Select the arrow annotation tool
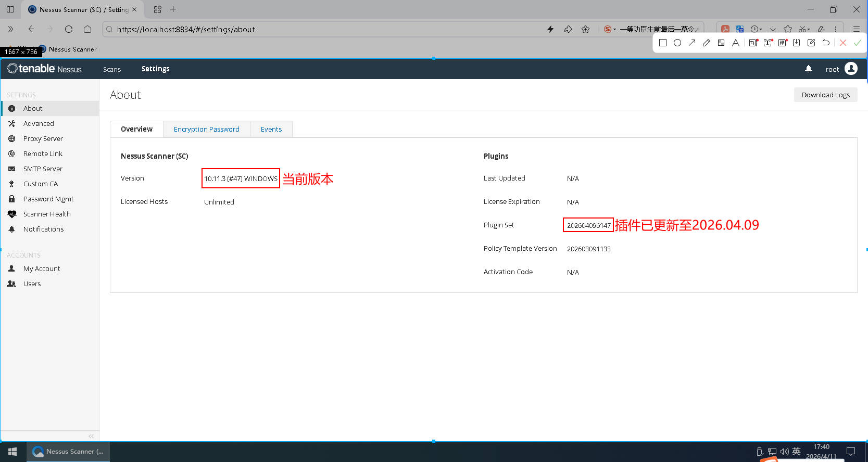Screen dimensions: 868x462 [692, 43]
